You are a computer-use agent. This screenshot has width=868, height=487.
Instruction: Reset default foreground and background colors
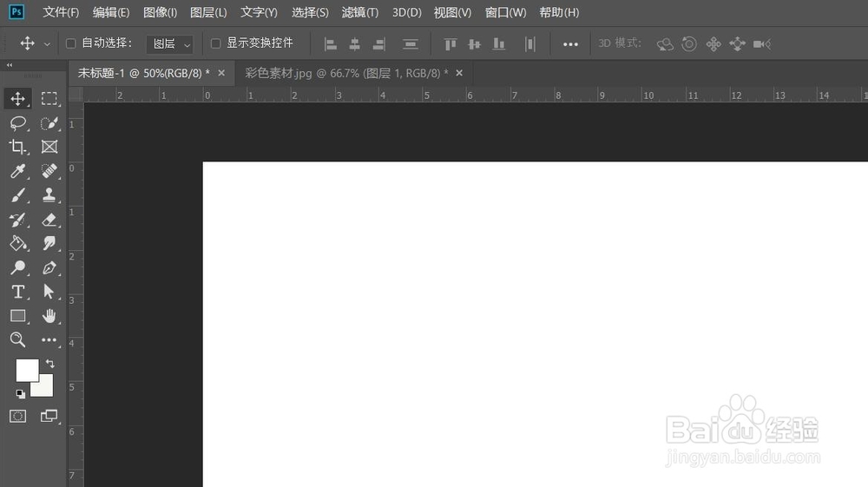tap(21, 394)
